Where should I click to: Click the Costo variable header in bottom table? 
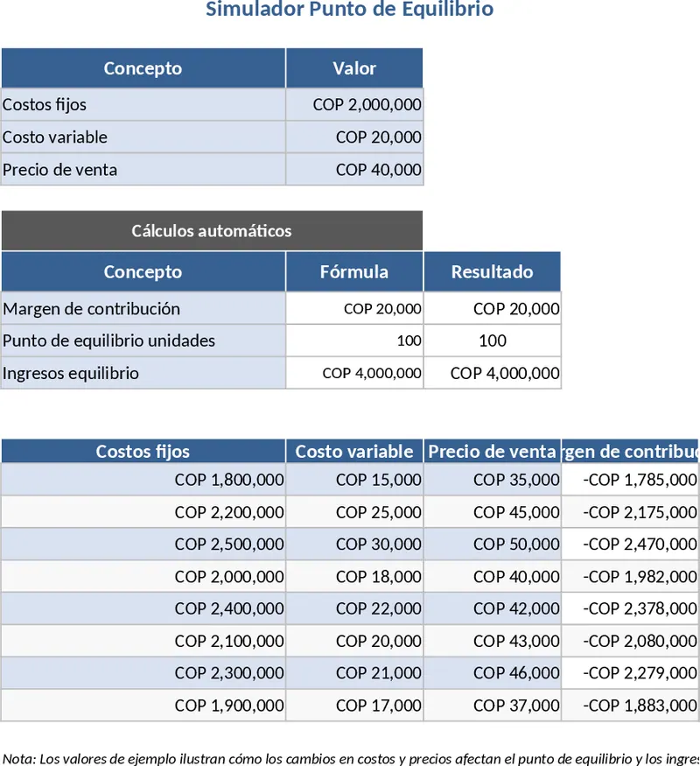354,452
